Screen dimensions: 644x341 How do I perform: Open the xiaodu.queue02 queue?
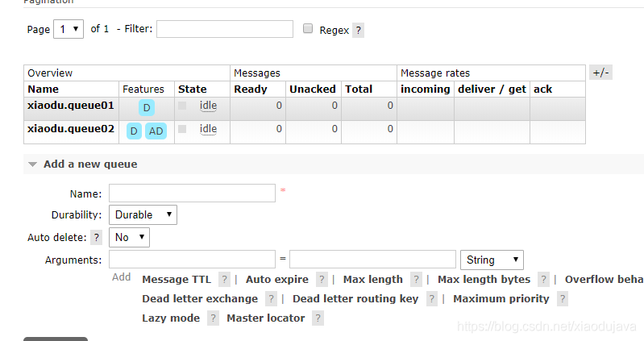71,129
